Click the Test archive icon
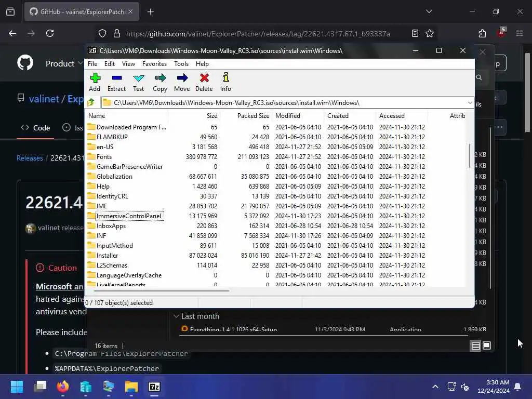Screen dimensions: 532x399 click(x=138, y=82)
